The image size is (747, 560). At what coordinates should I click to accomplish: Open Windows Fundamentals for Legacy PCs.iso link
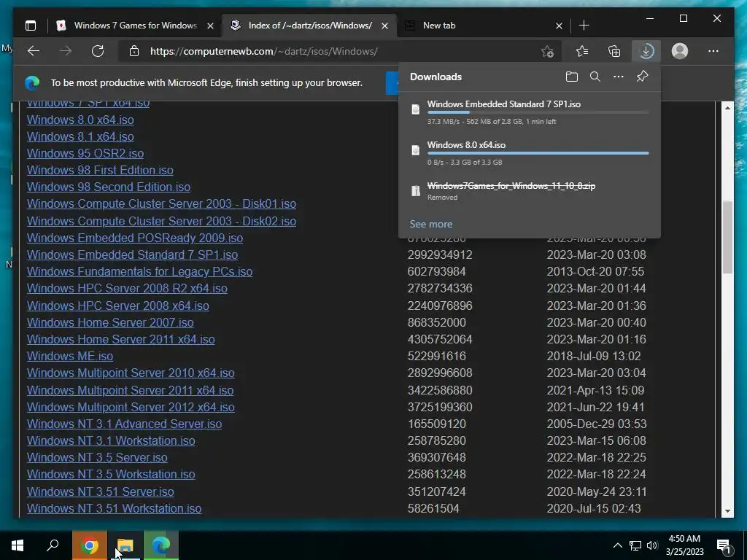[x=139, y=271]
